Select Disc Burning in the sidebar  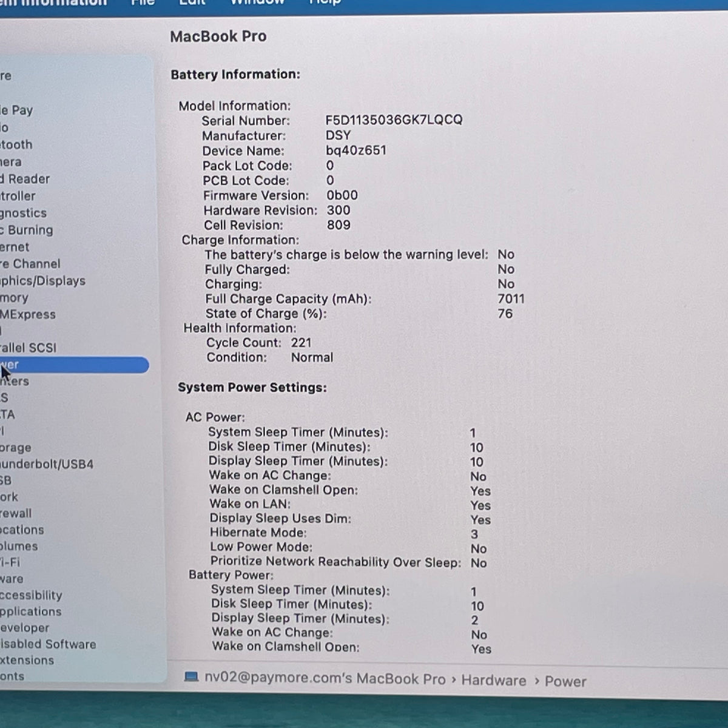tap(27, 230)
